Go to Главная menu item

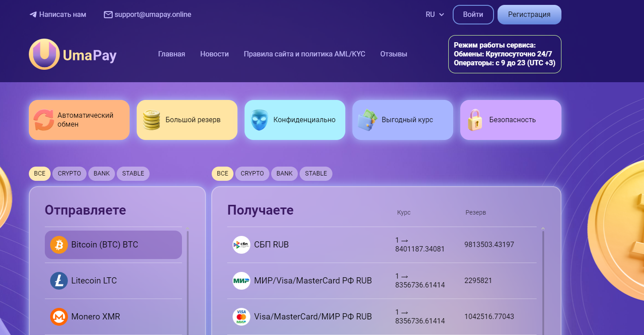172,54
